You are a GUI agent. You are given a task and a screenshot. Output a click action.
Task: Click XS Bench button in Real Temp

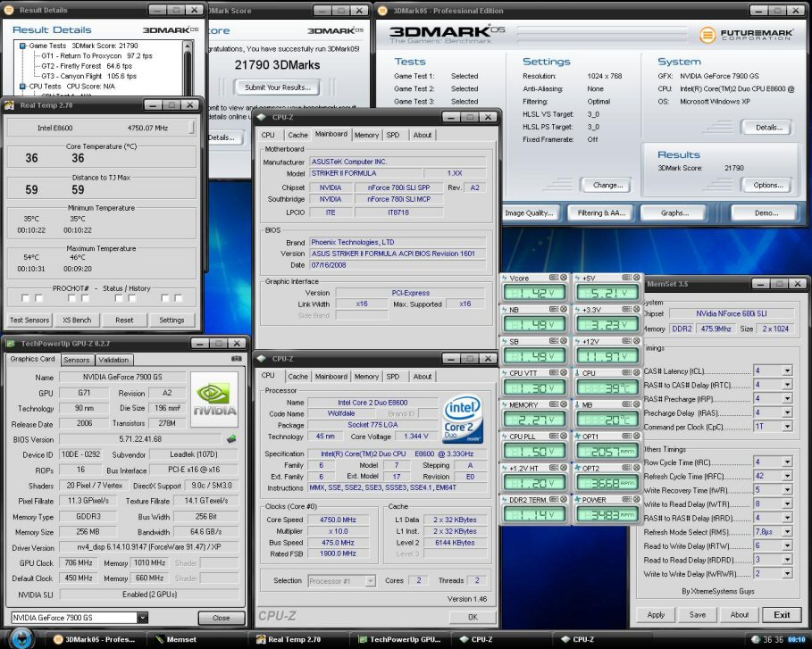click(77, 320)
